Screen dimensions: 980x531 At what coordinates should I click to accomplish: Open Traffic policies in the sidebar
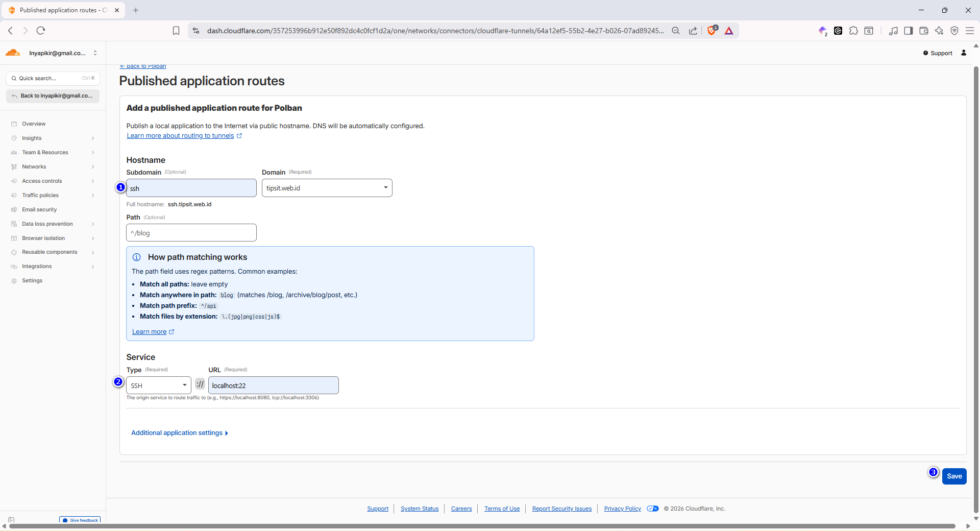coord(40,196)
